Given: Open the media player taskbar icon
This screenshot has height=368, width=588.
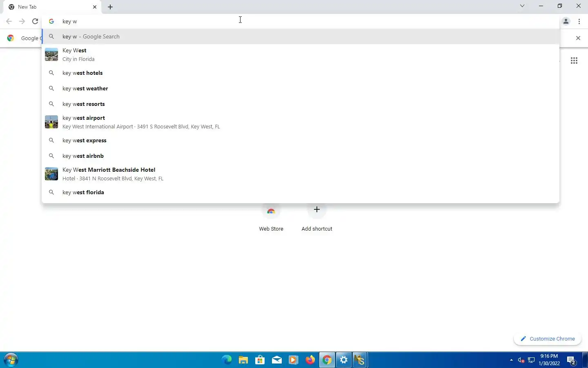Looking at the screenshot, I should coord(293,360).
